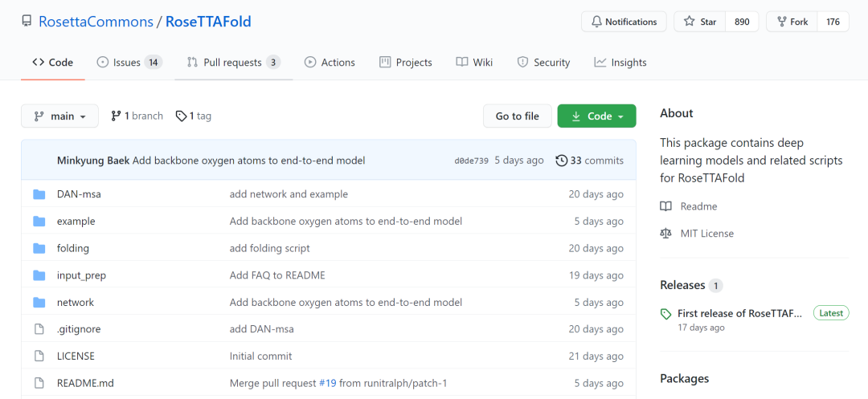Click the tag icon beside 1 tag
868x399 pixels.
[181, 116]
